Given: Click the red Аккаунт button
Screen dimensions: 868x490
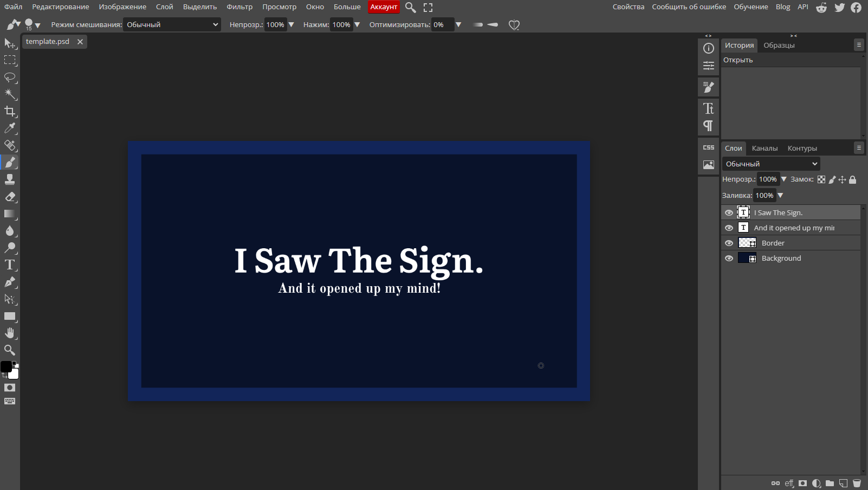Looking at the screenshot, I should click(x=384, y=7).
